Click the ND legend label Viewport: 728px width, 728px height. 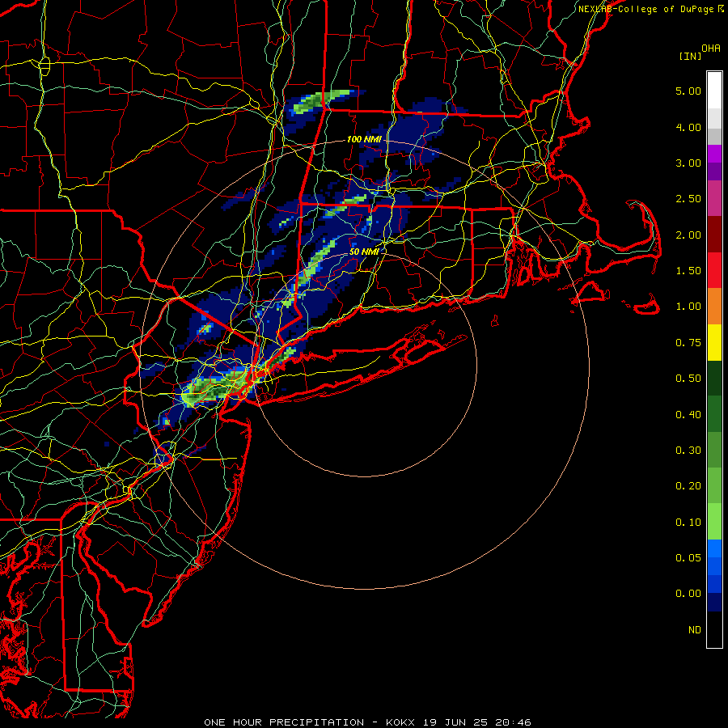click(695, 630)
